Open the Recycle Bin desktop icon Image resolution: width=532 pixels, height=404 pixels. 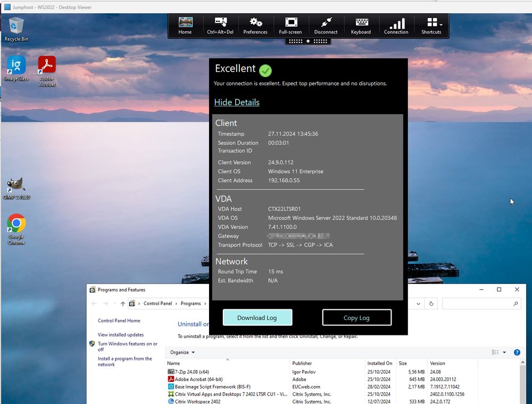click(x=16, y=30)
